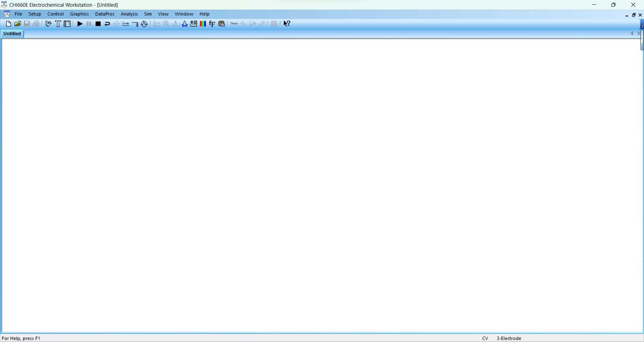The image size is (644, 342).
Task: Click the Copy to clipboard icon
Action: [222, 24]
